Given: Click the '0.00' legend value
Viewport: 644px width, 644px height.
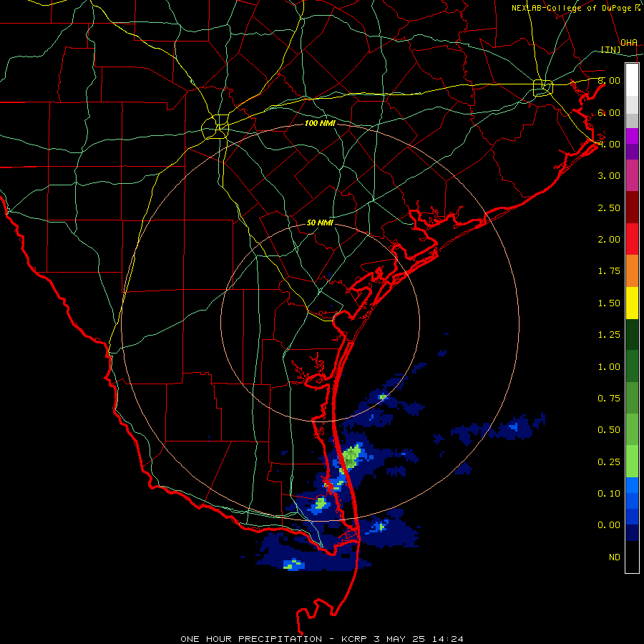Looking at the screenshot, I should pyautogui.click(x=609, y=525).
